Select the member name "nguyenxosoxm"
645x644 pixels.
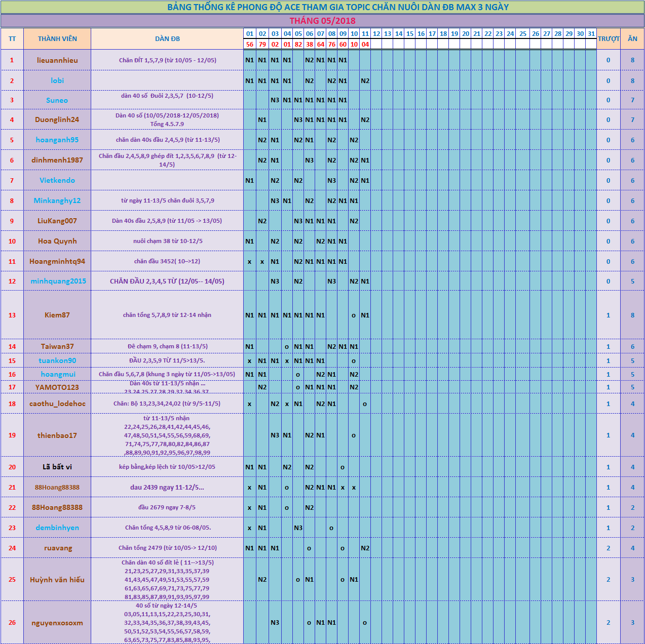coord(57,623)
